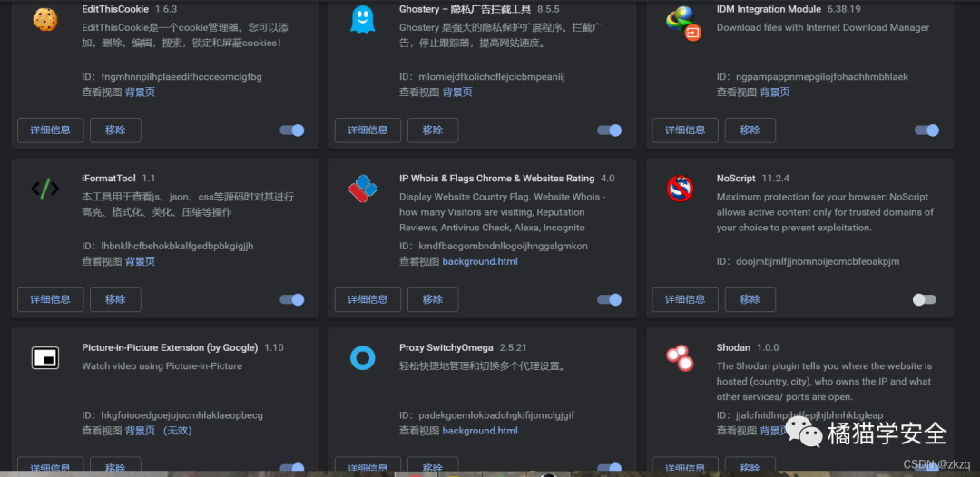Click the EditThisCookie cookie icon

tap(45, 19)
